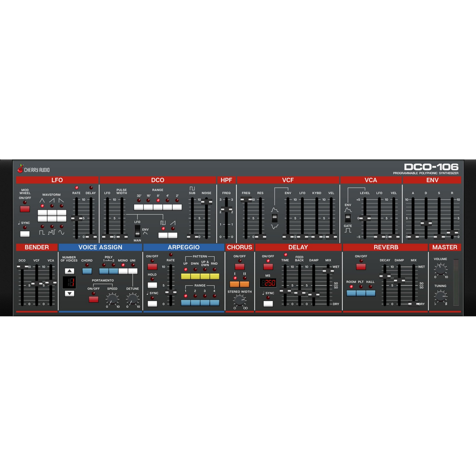
Task: Activate Chorus mode I orange button
Action: (x=235, y=284)
